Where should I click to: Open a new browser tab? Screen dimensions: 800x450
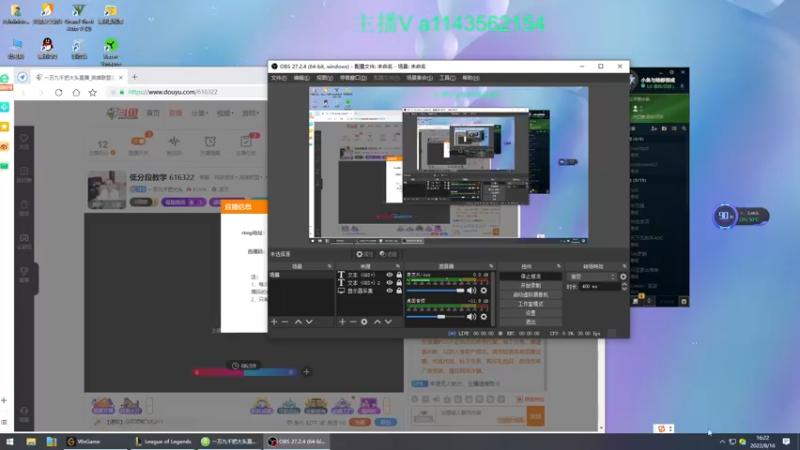[x=135, y=77]
